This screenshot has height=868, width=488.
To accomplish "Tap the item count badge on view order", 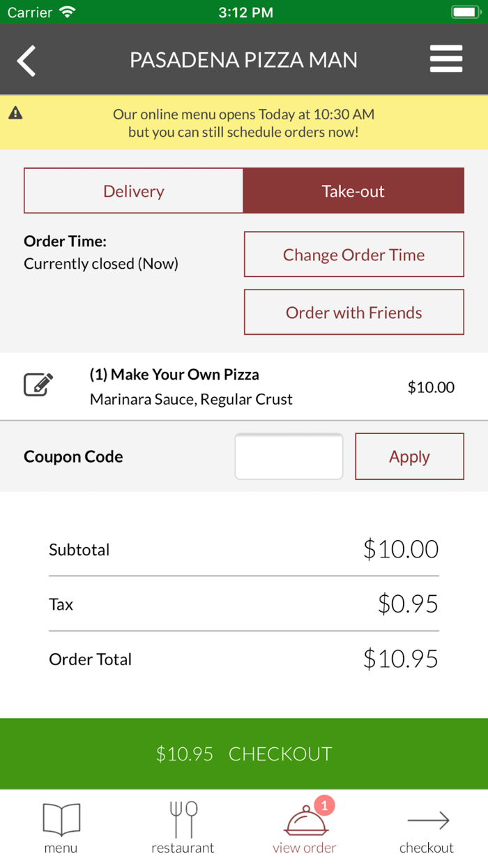I will pos(324,805).
